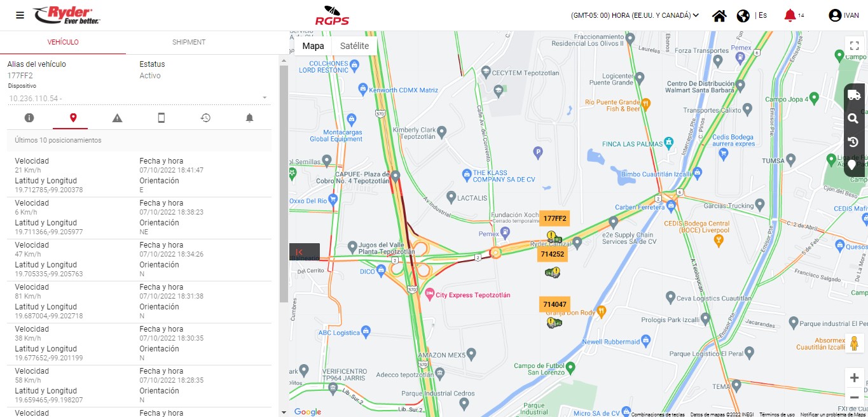Screen dimensions: 868x417
Task: Open the hamburger navigation menu
Action: coord(20,15)
